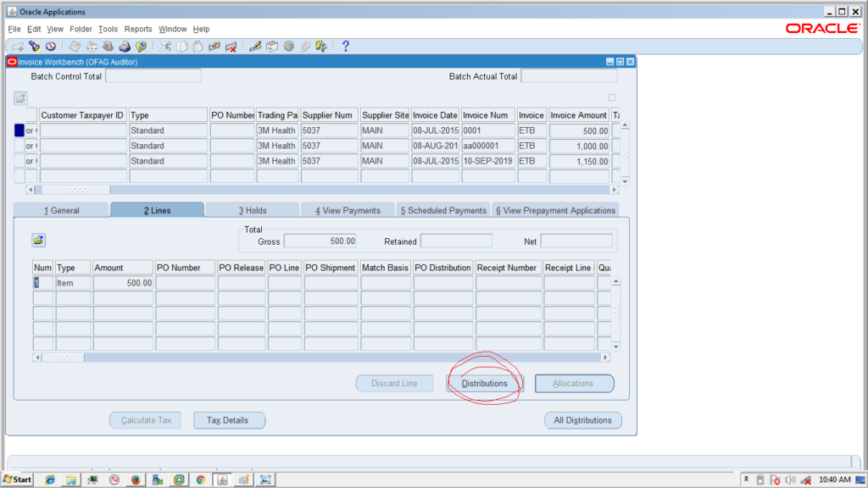Open folder icon in Lines tab
This screenshot has height=488, width=868.
(x=38, y=240)
